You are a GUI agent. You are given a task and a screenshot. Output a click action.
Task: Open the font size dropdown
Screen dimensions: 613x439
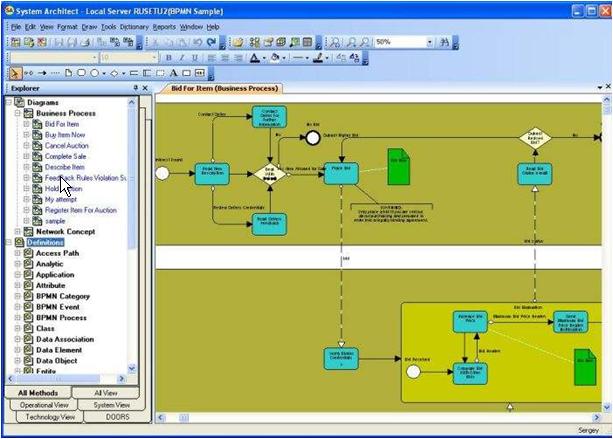(x=154, y=58)
